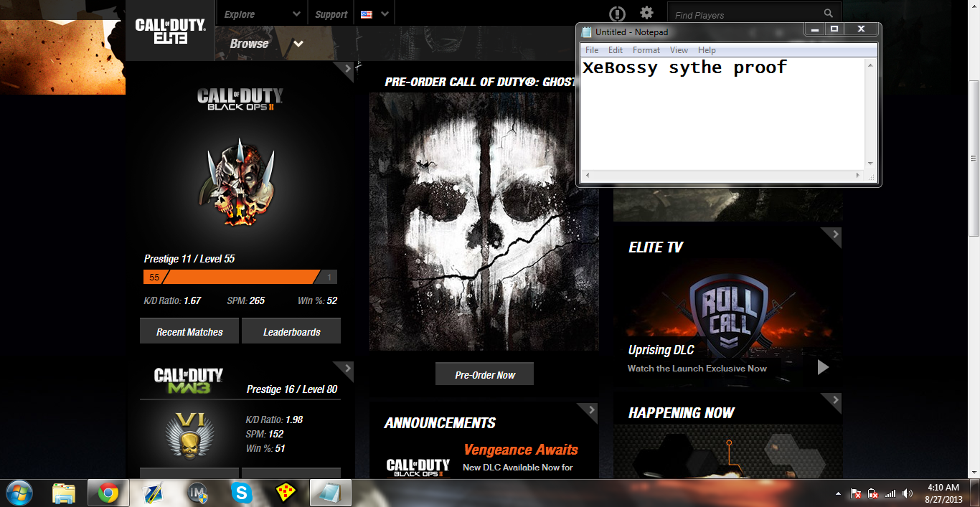980x507 pixels.
Task: Click the Happening Now thumbnail image
Action: pyautogui.click(x=727, y=451)
